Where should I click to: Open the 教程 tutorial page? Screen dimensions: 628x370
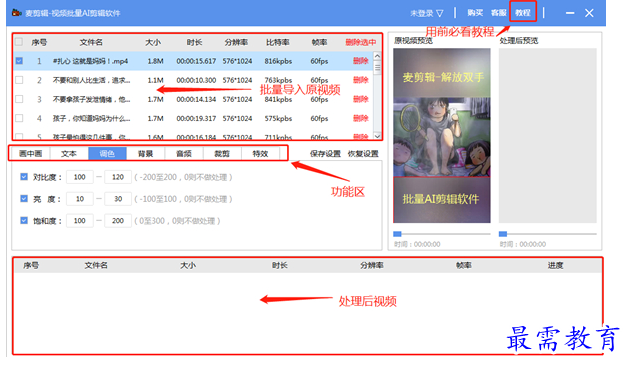(523, 13)
